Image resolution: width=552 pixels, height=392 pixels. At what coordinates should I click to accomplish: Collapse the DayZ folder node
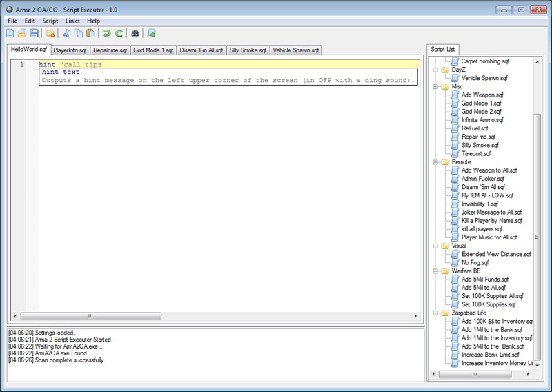tap(435, 70)
